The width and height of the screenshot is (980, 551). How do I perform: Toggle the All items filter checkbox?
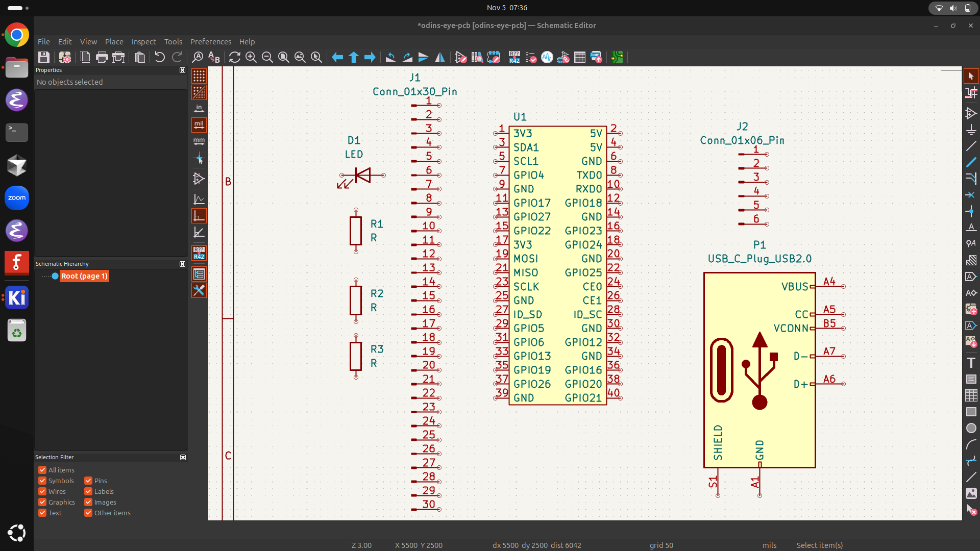point(42,470)
